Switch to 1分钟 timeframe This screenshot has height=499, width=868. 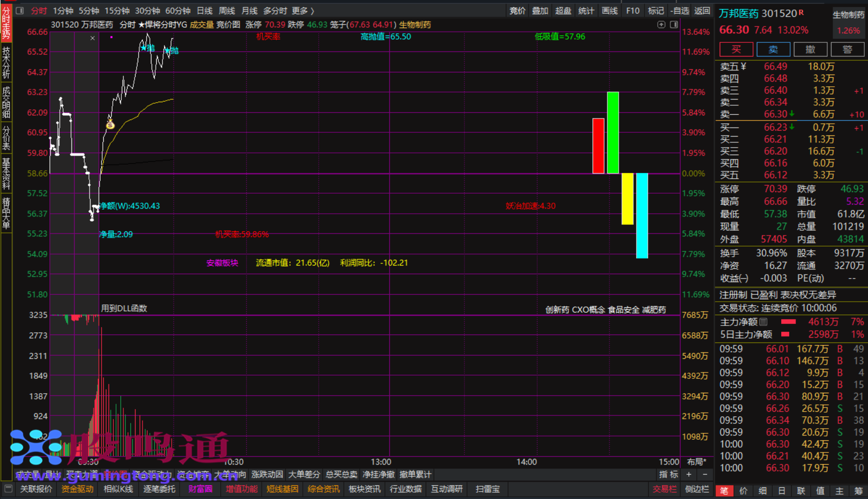tap(63, 11)
